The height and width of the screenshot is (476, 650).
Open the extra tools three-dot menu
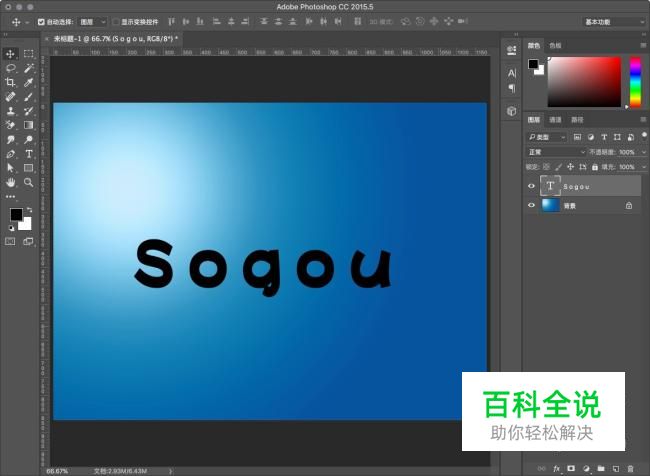(x=10, y=197)
